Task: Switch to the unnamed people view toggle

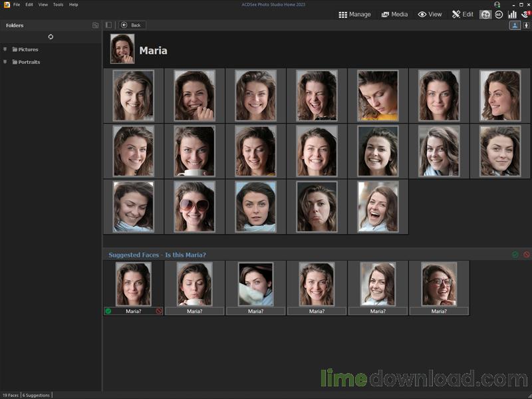Action: point(525,25)
